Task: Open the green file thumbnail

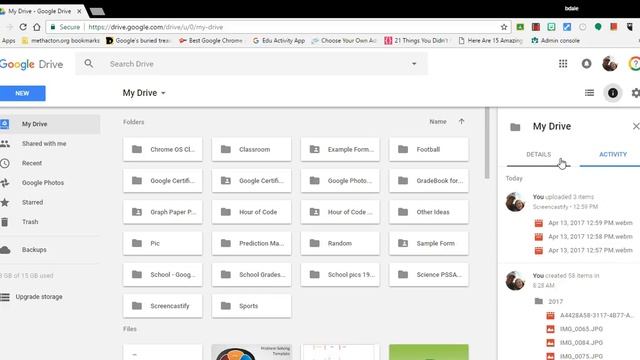Action: click(429, 352)
